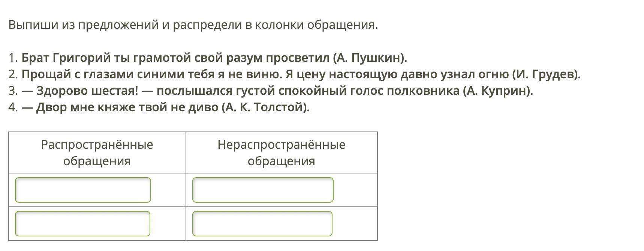Click the number 4. before the last sentence
The width and height of the screenshot is (644, 251).
tap(13, 108)
